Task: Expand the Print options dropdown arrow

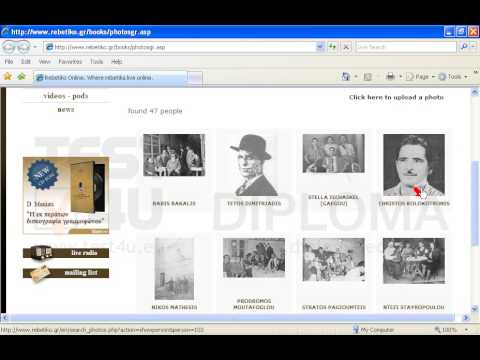Action: point(400,77)
